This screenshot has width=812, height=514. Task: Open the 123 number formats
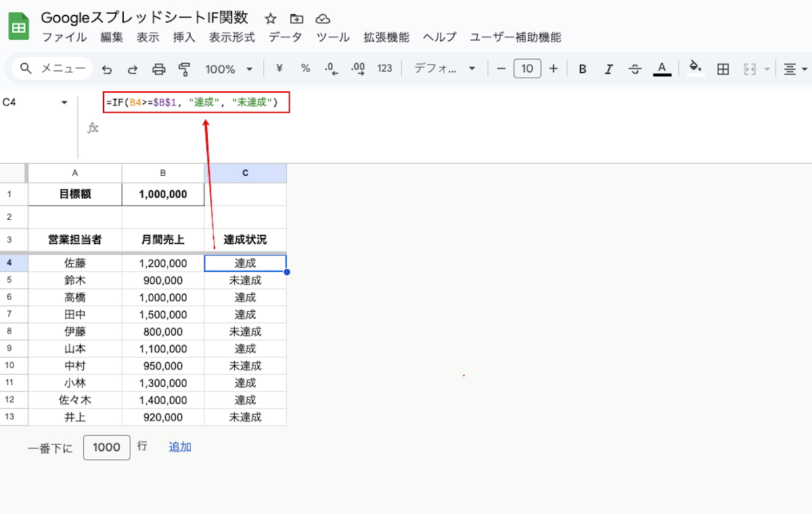[385, 68]
